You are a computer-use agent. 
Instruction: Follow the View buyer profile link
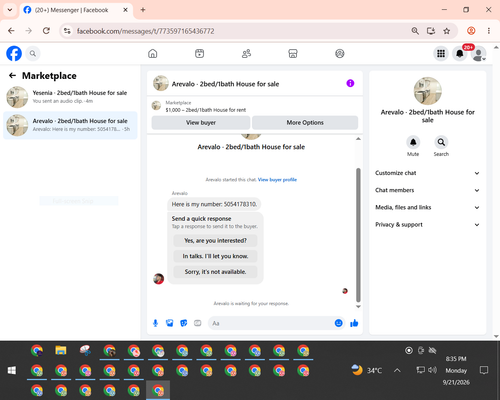[277, 180]
